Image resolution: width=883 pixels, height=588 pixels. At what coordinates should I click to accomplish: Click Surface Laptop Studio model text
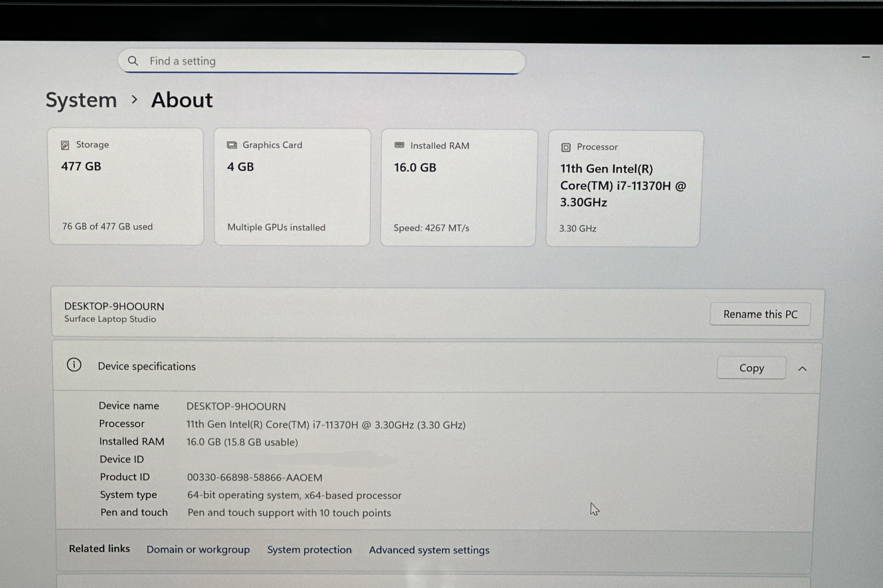pos(110,319)
